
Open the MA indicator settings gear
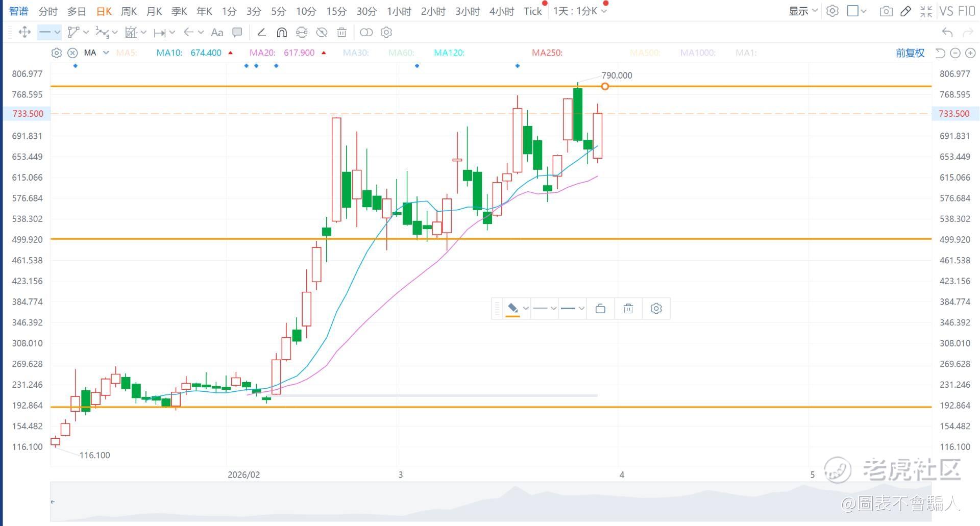tap(57, 53)
